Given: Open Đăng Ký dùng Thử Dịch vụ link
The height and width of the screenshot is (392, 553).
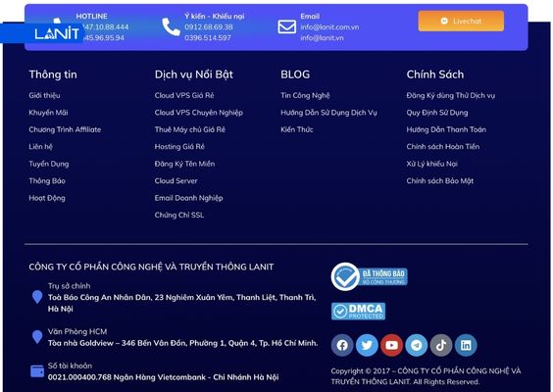Looking at the screenshot, I should pyautogui.click(x=450, y=95).
